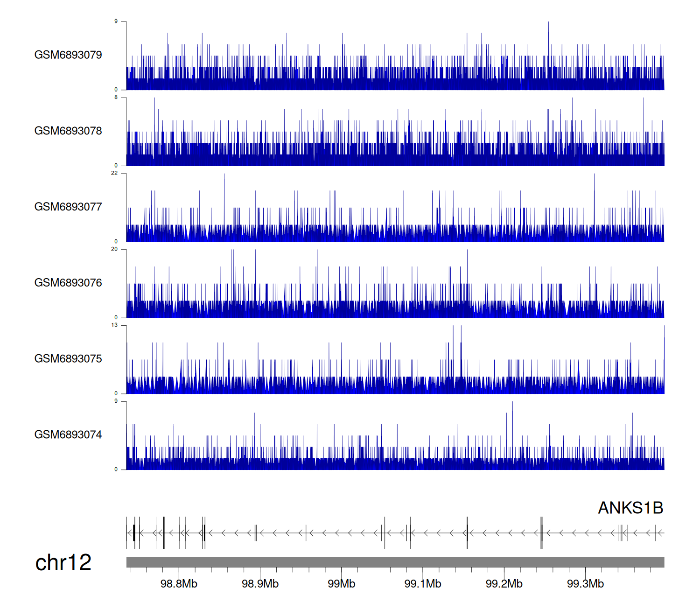Click the 99Mb coordinate label
Viewport: 700px width, 616px height.
coord(341,584)
